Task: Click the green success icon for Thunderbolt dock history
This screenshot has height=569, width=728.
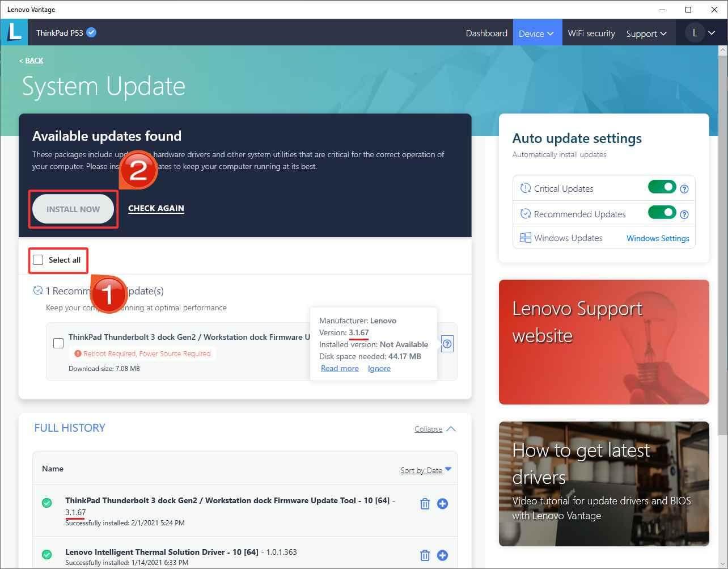Action: pyautogui.click(x=47, y=503)
